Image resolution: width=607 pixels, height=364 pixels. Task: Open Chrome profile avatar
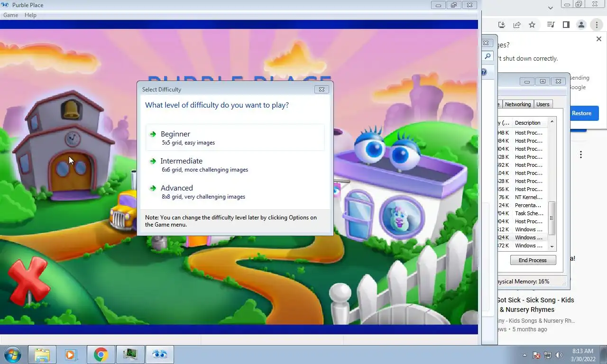[x=581, y=25]
